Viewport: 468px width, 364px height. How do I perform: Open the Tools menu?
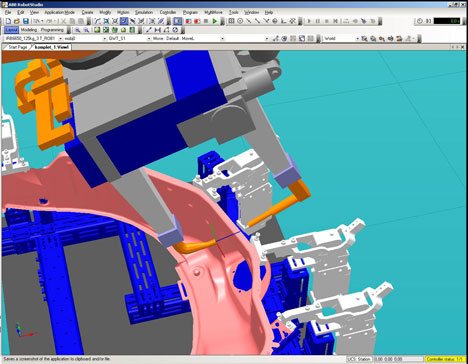(x=233, y=12)
